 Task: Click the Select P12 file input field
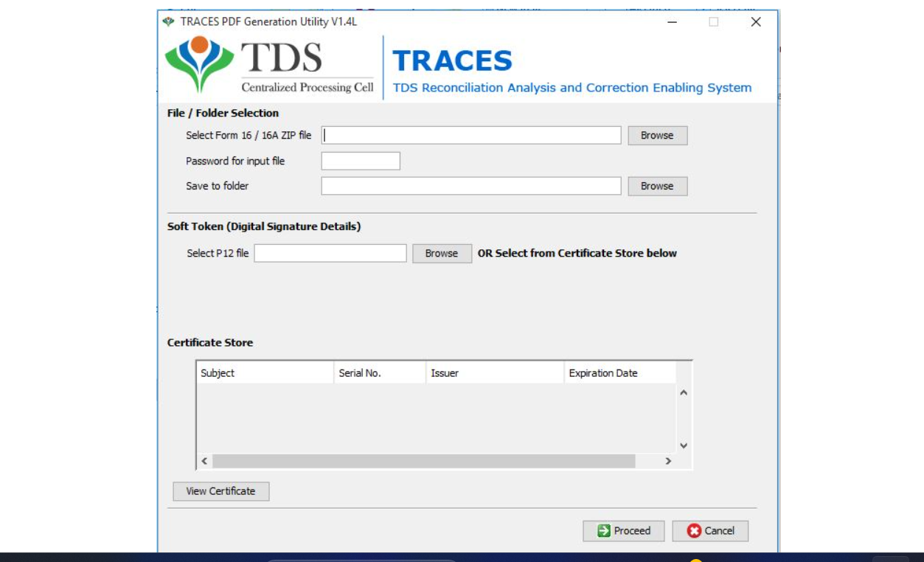coord(330,253)
